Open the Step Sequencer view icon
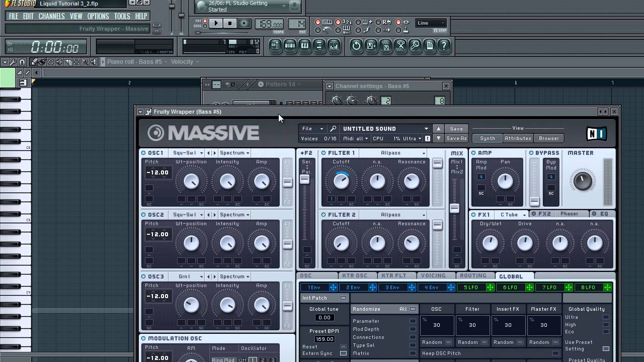The width and height of the screenshot is (644, 362). coord(290,46)
